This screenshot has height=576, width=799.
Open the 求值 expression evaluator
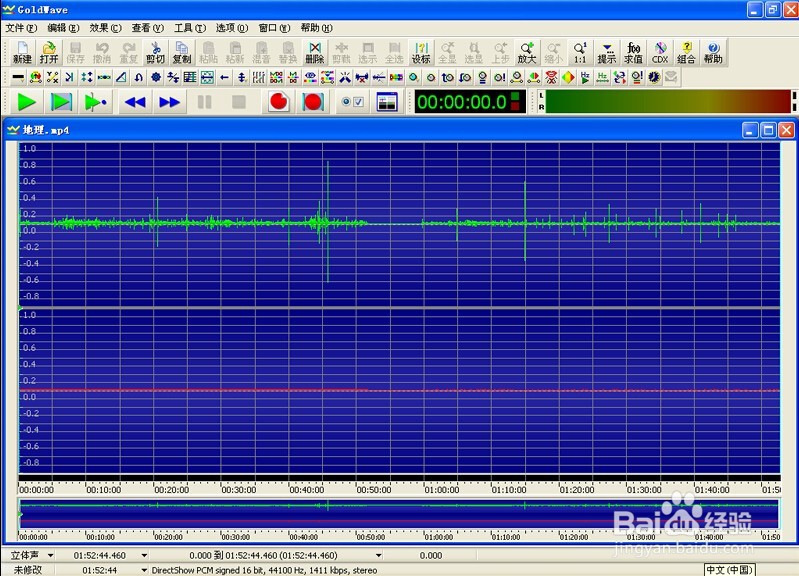tap(633, 53)
